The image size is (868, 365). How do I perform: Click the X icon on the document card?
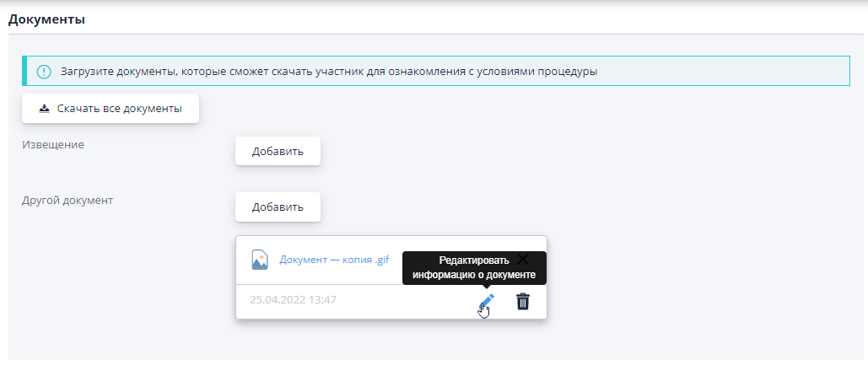pos(523,259)
